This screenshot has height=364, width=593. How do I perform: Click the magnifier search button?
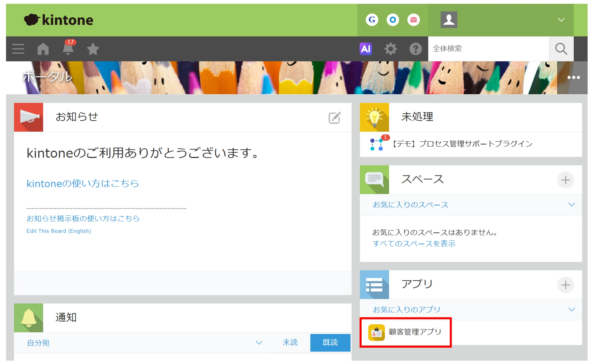coord(561,49)
